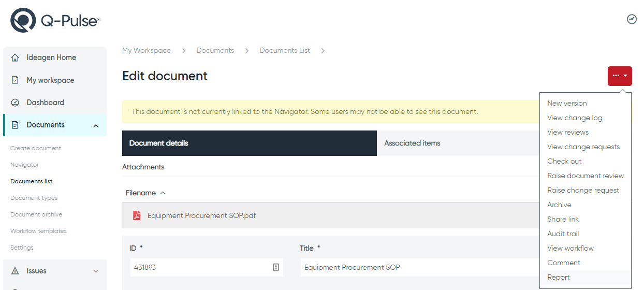Click the Ideagen Home house icon
Viewport: 644px width, 290px height.
pos(16,57)
